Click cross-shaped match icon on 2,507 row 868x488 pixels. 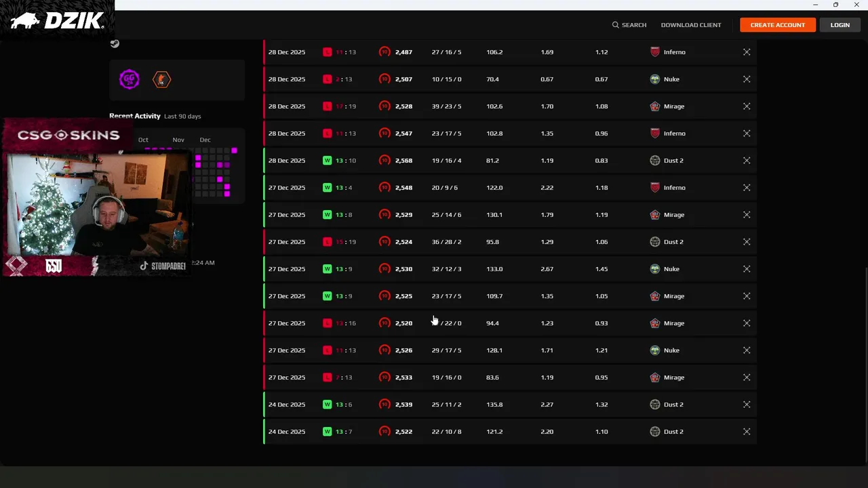[x=747, y=79]
